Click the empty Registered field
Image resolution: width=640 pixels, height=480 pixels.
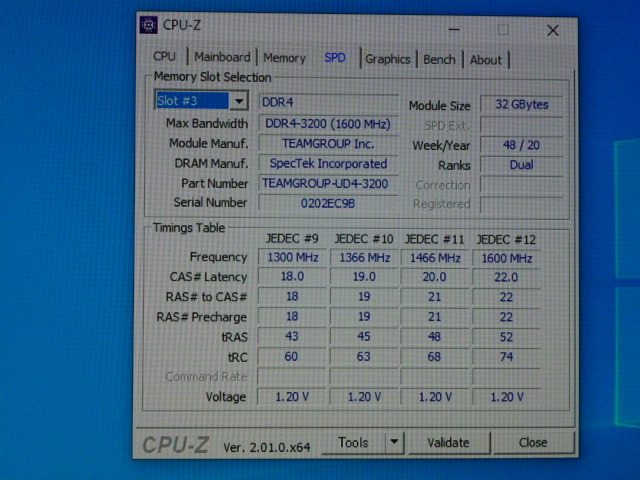522,204
